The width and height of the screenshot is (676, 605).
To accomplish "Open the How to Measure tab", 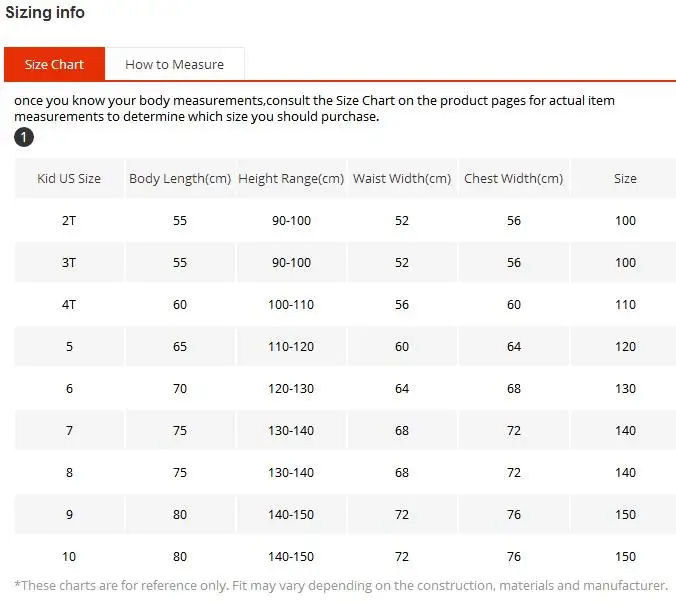I will pyautogui.click(x=174, y=64).
